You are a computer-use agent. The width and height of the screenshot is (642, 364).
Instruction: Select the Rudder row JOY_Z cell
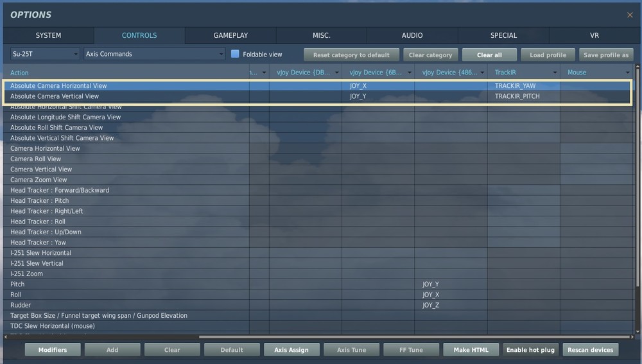click(451, 305)
